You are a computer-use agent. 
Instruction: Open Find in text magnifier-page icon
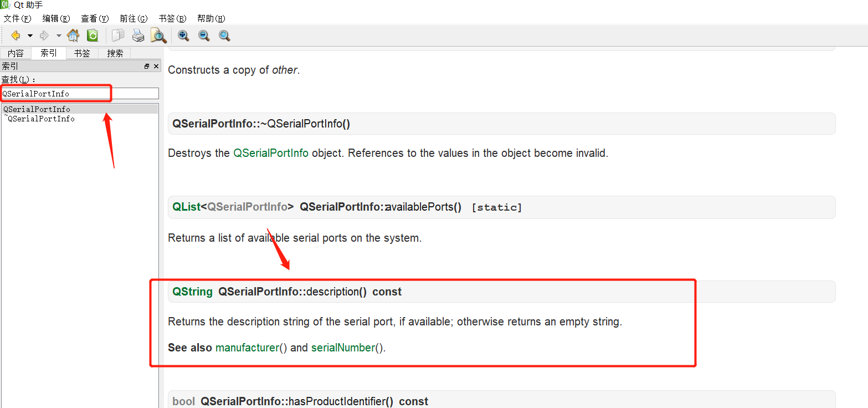[x=158, y=35]
